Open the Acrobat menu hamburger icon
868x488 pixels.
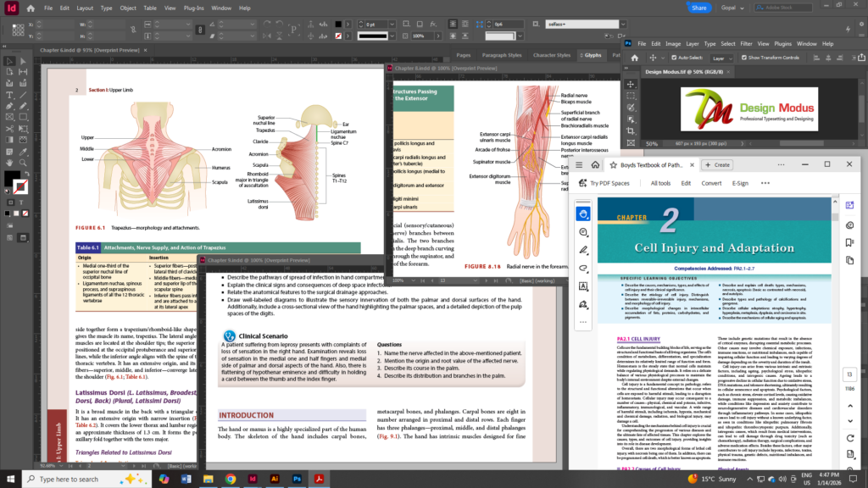[x=579, y=165]
